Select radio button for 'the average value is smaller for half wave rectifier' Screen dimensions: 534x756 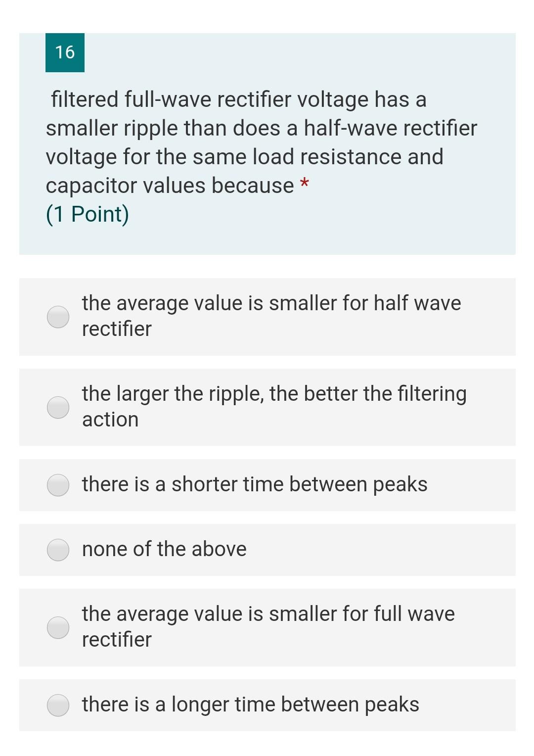point(59,315)
